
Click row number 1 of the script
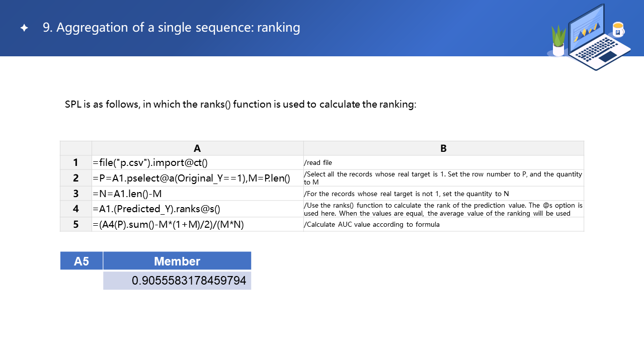point(76,162)
